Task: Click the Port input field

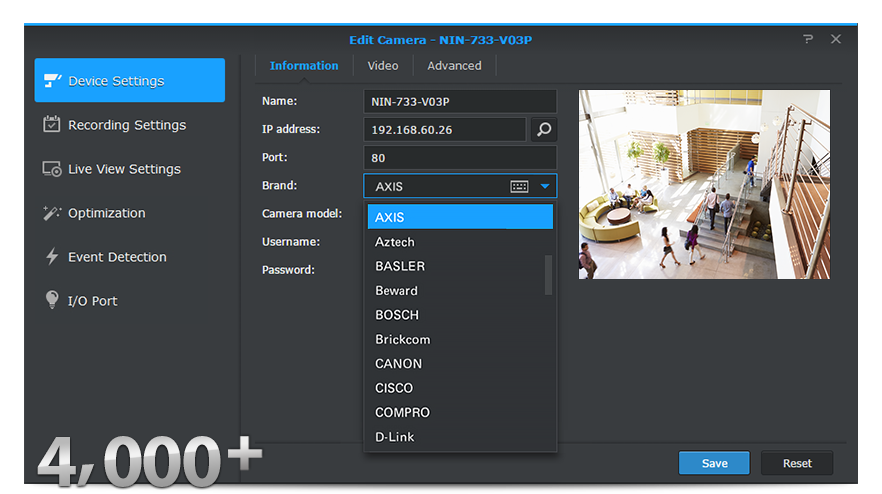Action: tap(460, 158)
